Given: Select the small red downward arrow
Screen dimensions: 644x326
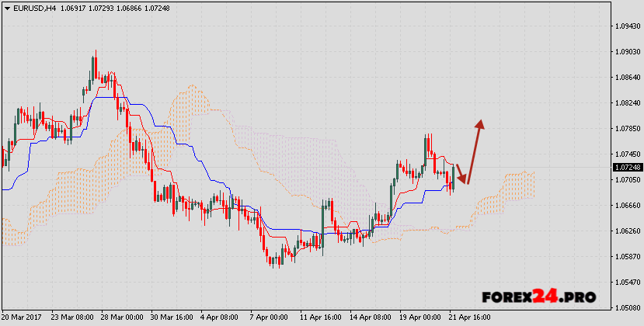Looking at the screenshot, I should [x=461, y=174].
